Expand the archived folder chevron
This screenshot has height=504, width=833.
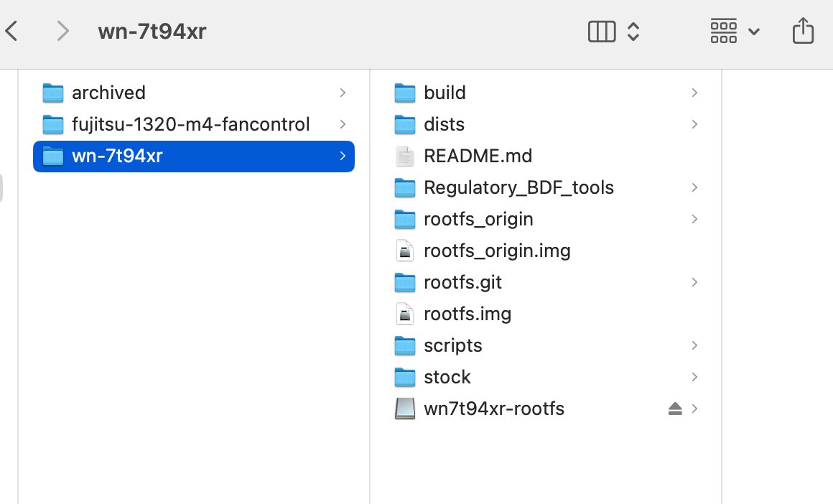click(343, 93)
